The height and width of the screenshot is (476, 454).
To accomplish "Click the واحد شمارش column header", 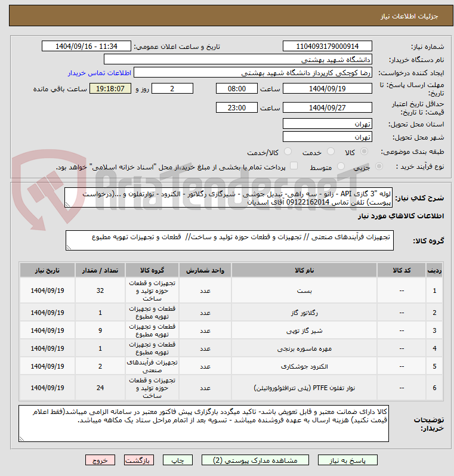I will point(205,270).
